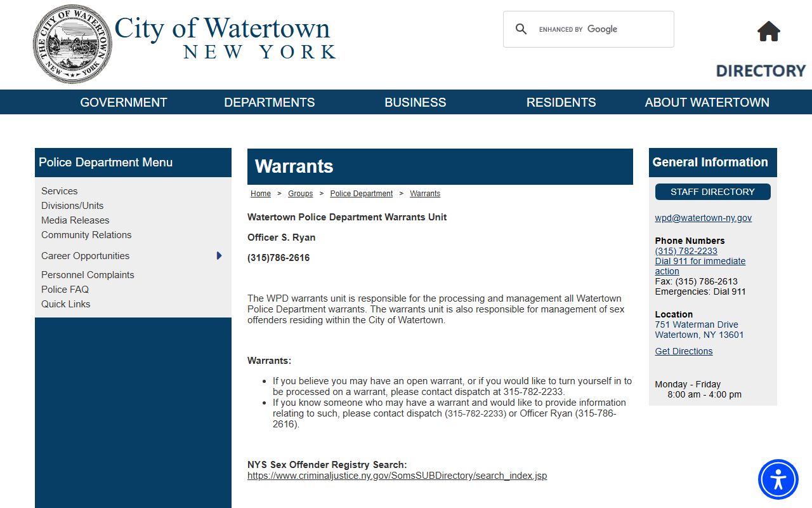Screen dimensions: 812x508
Task: Click the Location heading
Action: (x=674, y=314)
